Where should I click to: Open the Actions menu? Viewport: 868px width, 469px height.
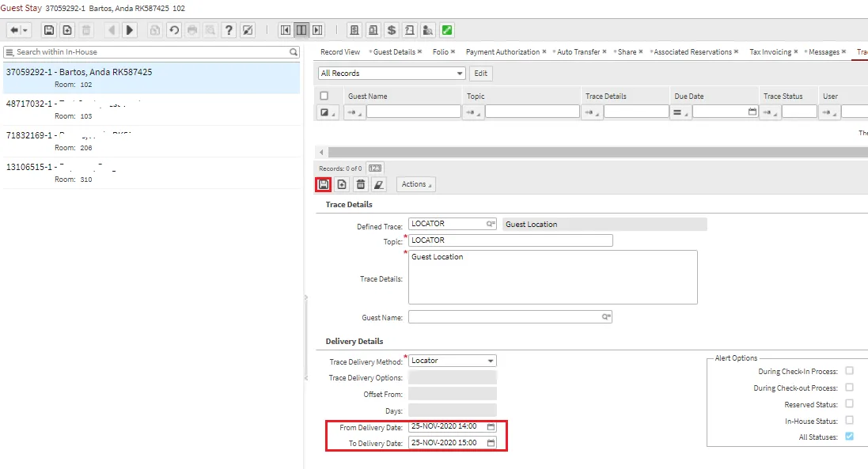point(416,184)
